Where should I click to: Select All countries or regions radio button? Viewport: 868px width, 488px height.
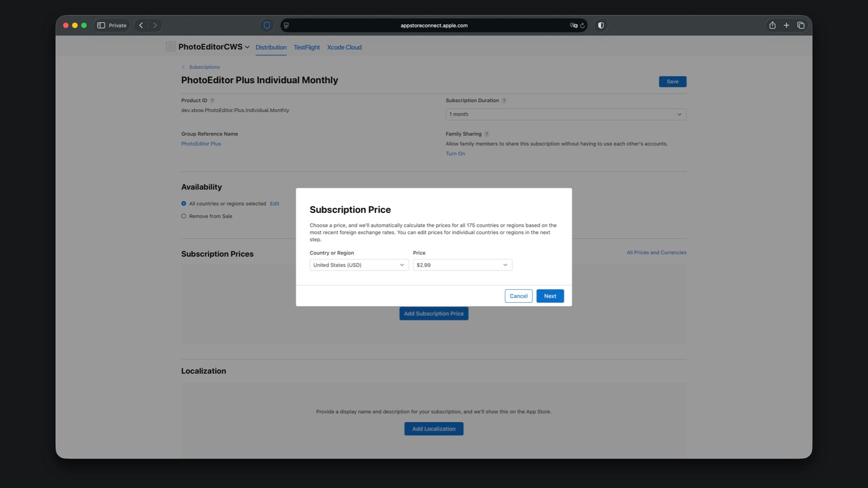[x=184, y=204]
